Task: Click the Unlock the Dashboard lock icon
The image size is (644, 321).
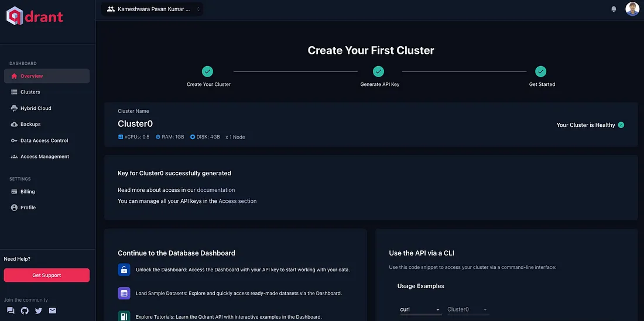Action: click(124, 270)
